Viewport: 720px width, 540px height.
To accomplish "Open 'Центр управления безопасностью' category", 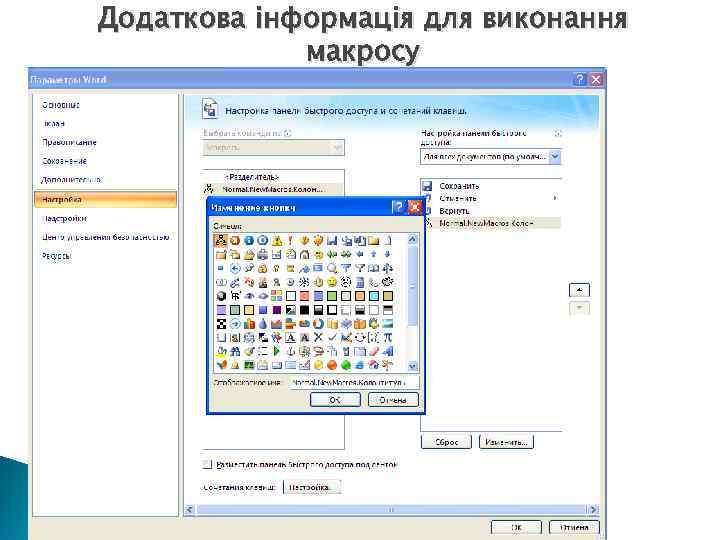I will coord(106,237).
